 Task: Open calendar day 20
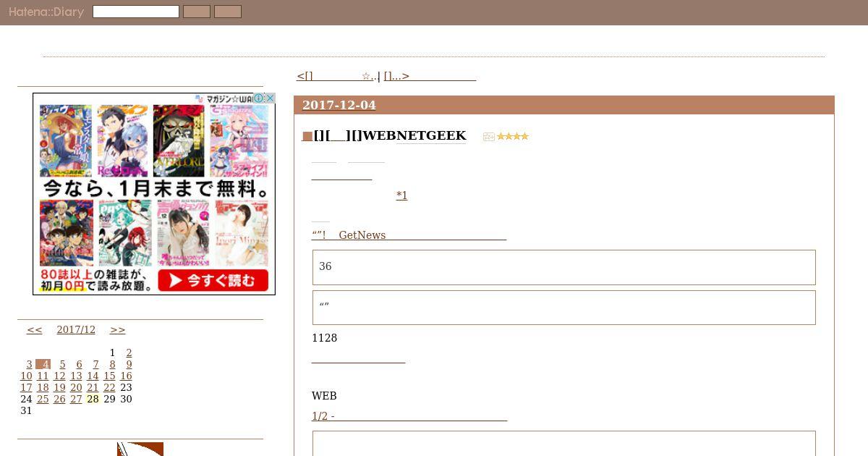click(x=76, y=387)
